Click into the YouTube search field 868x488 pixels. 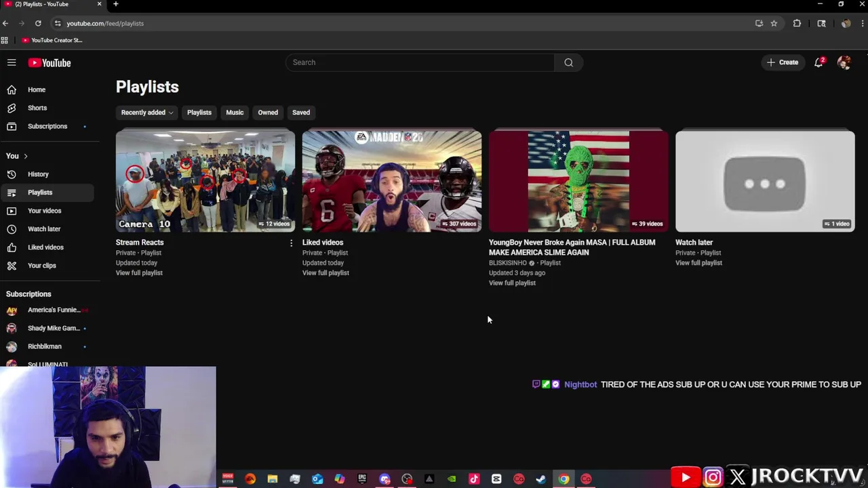(420, 62)
